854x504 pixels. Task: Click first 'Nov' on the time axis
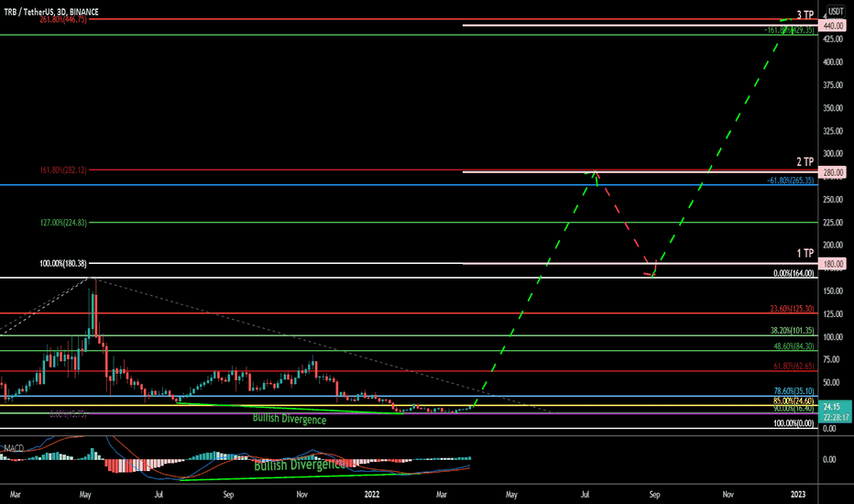click(301, 495)
